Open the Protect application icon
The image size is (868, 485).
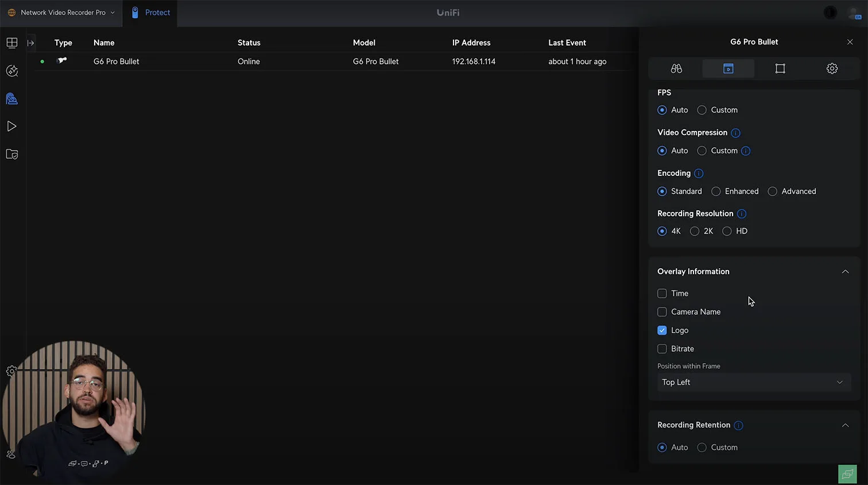coord(135,13)
